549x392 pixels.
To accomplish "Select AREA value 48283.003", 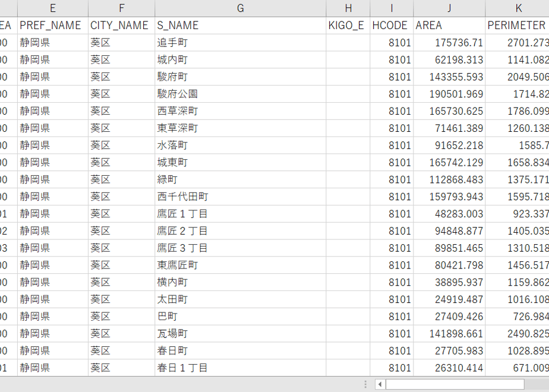I will tap(449, 214).
